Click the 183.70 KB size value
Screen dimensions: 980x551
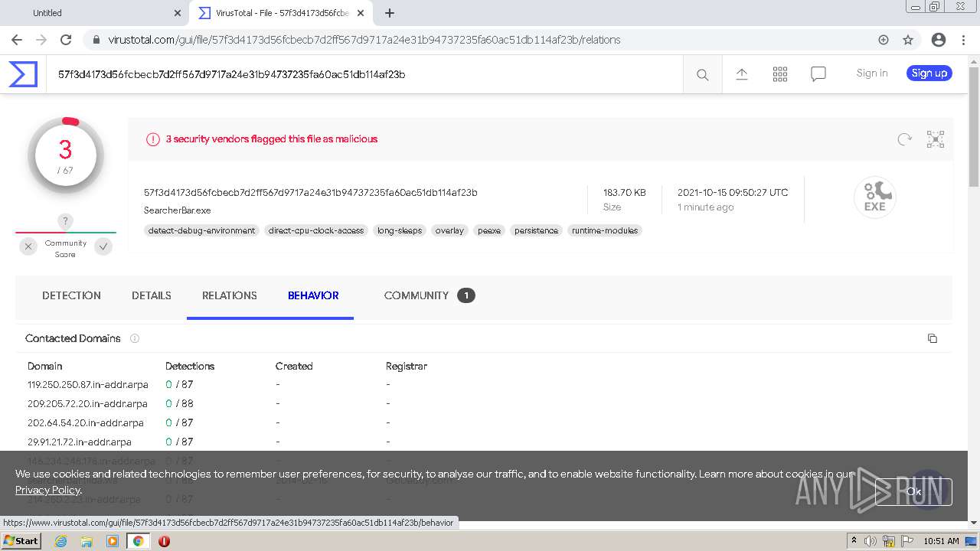(x=624, y=192)
